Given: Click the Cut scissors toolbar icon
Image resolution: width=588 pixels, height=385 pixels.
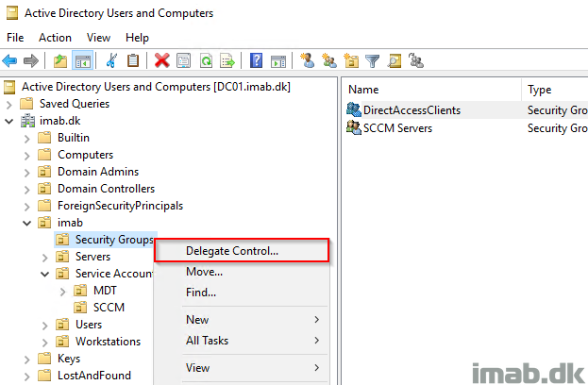Looking at the screenshot, I should (x=111, y=60).
